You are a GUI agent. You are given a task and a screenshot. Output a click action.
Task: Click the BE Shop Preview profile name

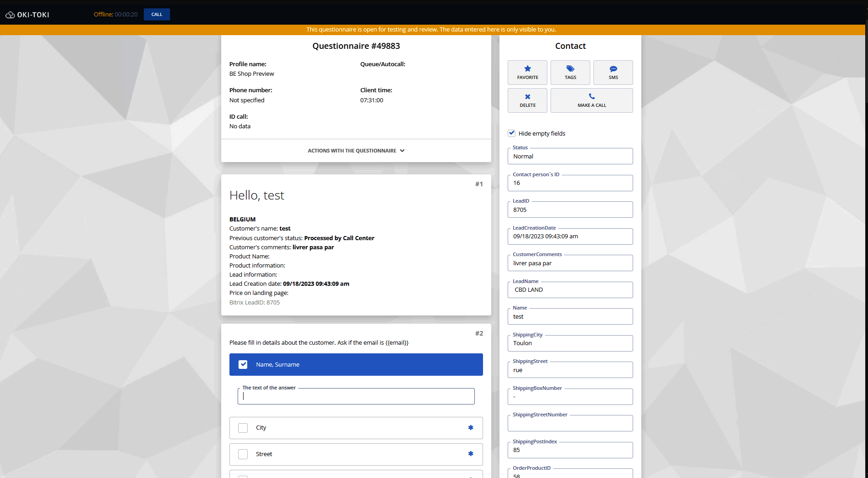pos(252,74)
